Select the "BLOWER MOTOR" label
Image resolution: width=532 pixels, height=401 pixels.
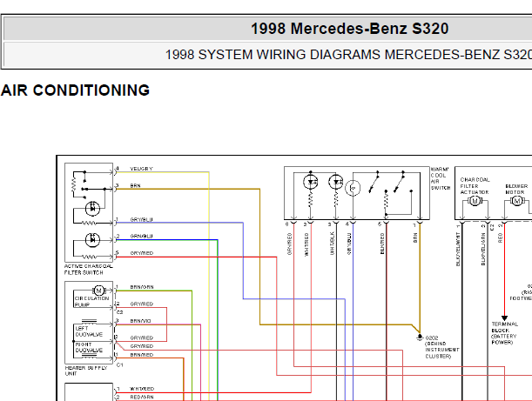pos(516,189)
